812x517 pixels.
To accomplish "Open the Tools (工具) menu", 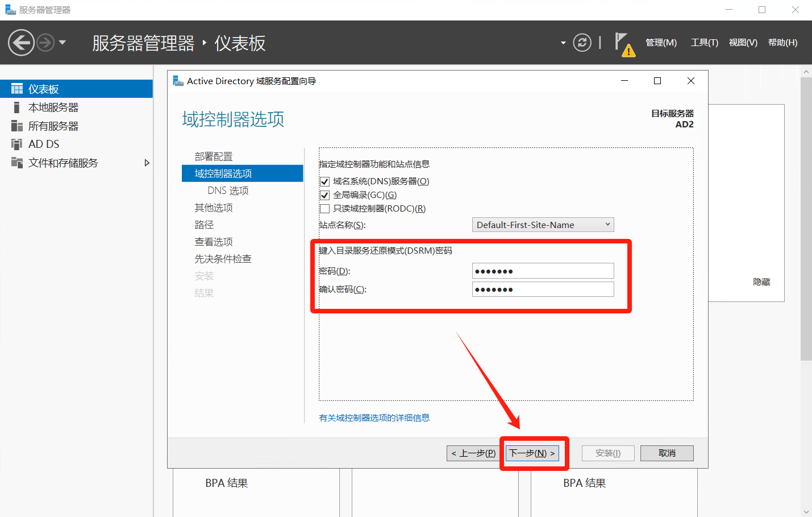I will [704, 43].
